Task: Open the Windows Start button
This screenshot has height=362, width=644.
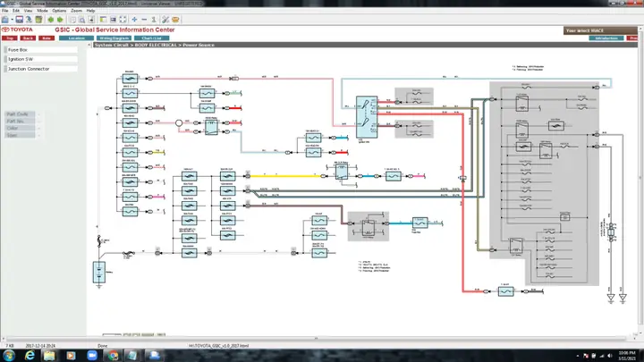Action: pyautogui.click(x=9, y=356)
